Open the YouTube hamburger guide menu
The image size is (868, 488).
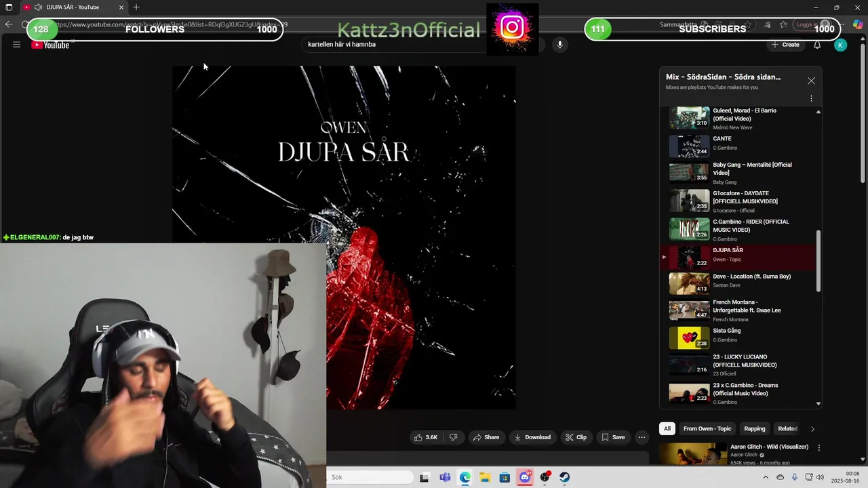coord(16,45)
